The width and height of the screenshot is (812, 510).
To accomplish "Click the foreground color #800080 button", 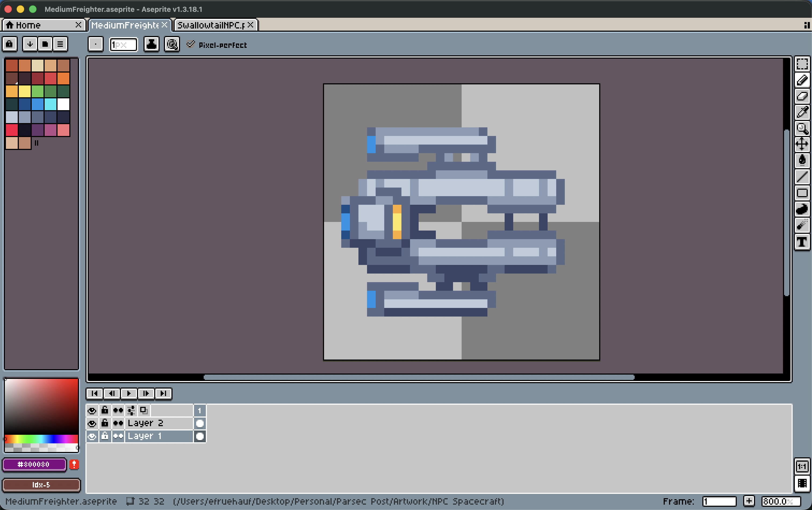I will [x=34, y=465].
